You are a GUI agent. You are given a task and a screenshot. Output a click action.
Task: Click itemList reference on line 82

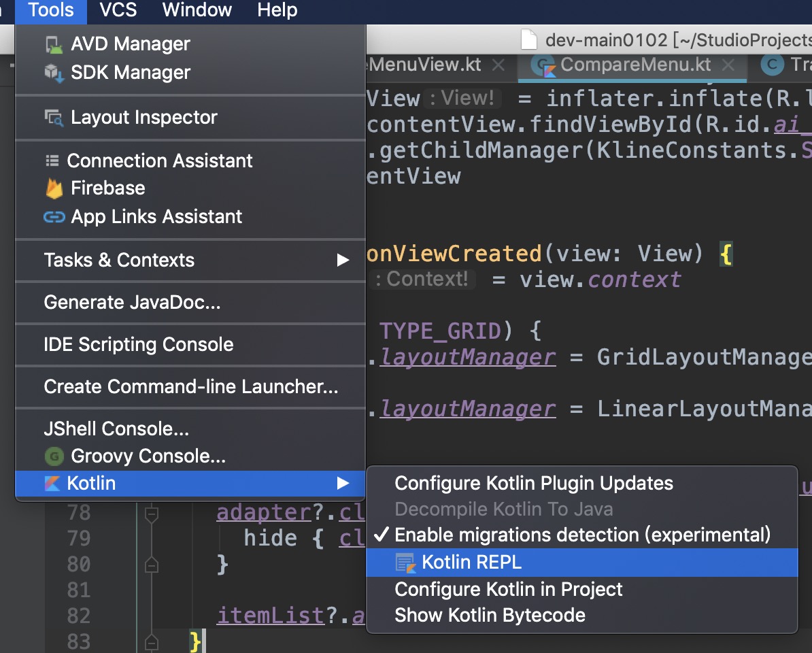(270, 617)
